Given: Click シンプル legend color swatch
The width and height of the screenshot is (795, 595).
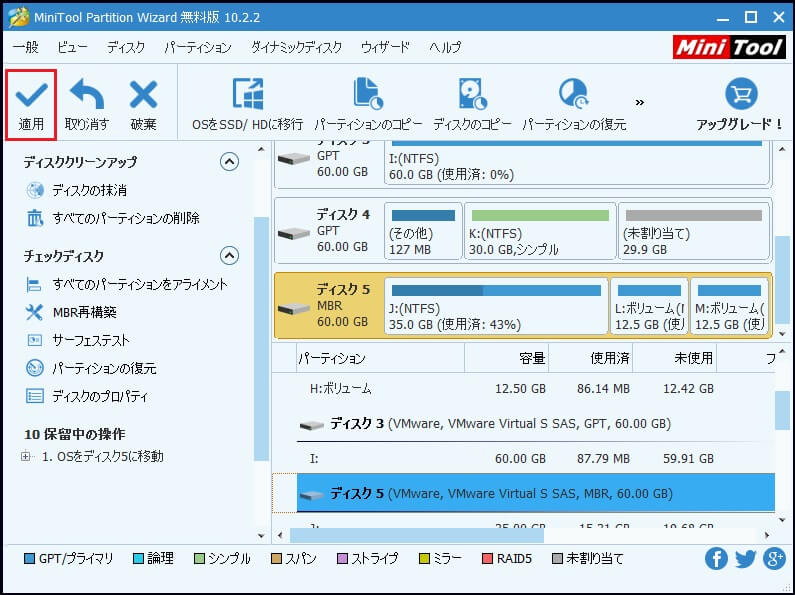Looking at the screenshot, I should point(199,559).
